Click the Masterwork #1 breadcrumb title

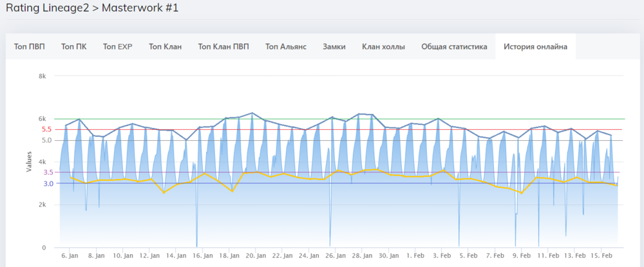(x=140, y=9)
